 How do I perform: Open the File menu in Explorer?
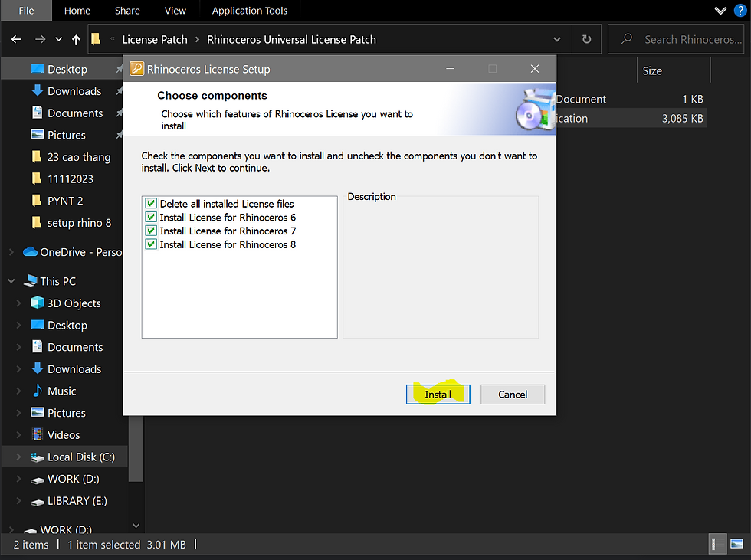coord(26,11)
